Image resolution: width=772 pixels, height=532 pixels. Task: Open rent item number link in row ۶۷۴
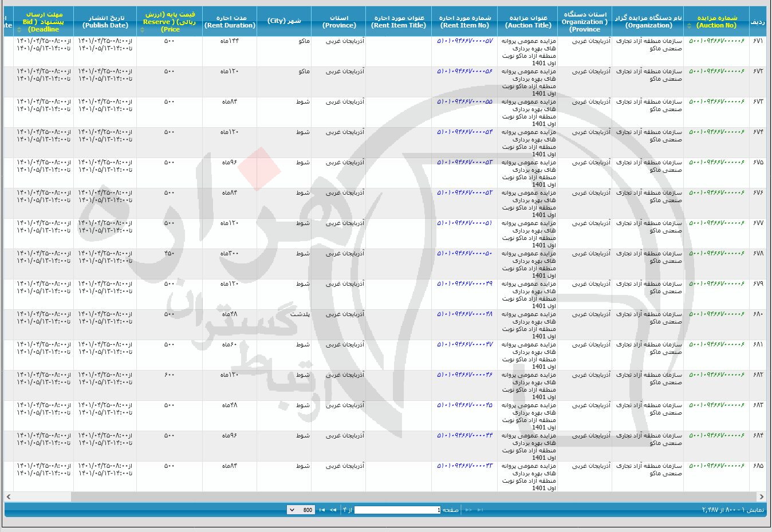coord(464,132)
